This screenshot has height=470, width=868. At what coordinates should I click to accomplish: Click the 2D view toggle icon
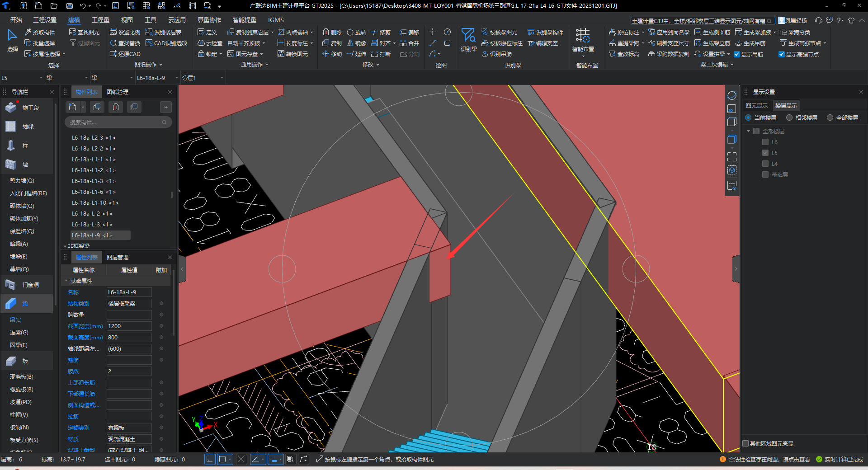(732, 109)
